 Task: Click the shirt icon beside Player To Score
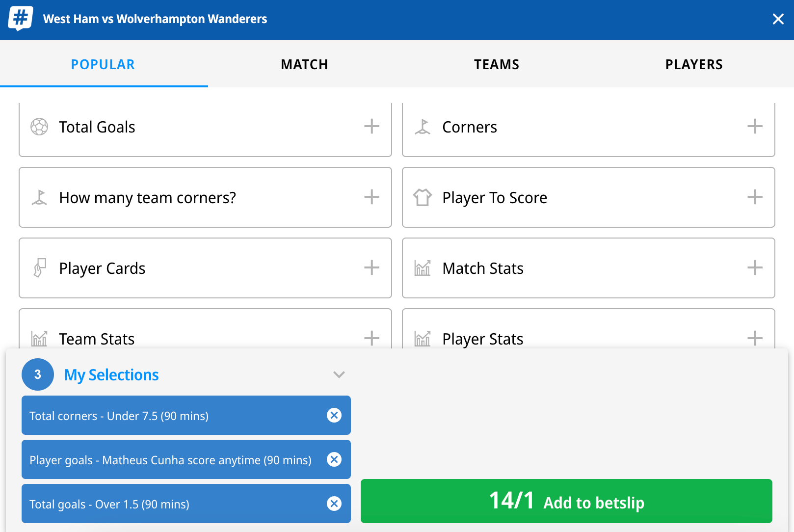click(423, 197)
